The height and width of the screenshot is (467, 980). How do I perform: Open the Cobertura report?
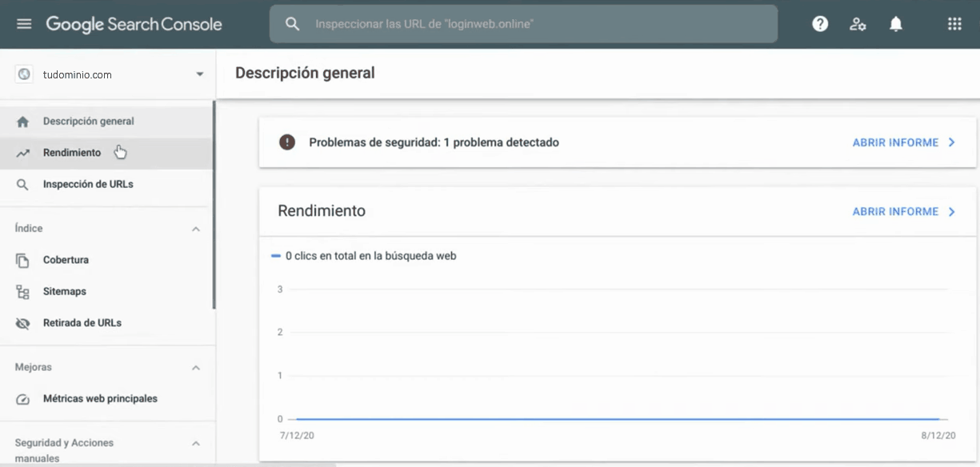[x=106, y=261]
